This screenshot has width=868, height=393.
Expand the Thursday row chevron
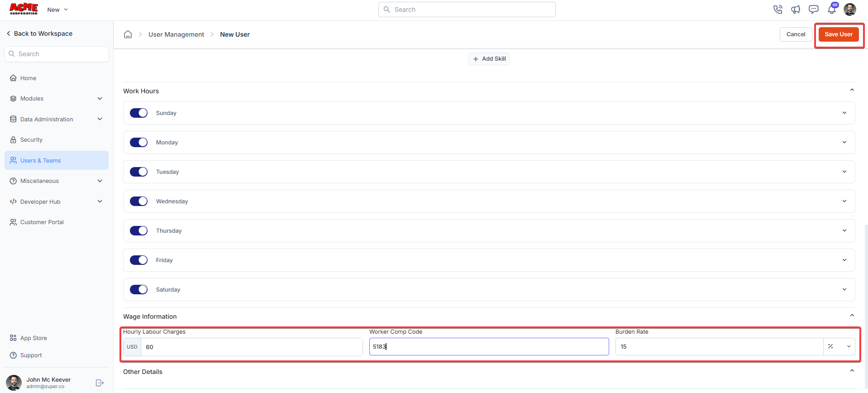point(844,230)
